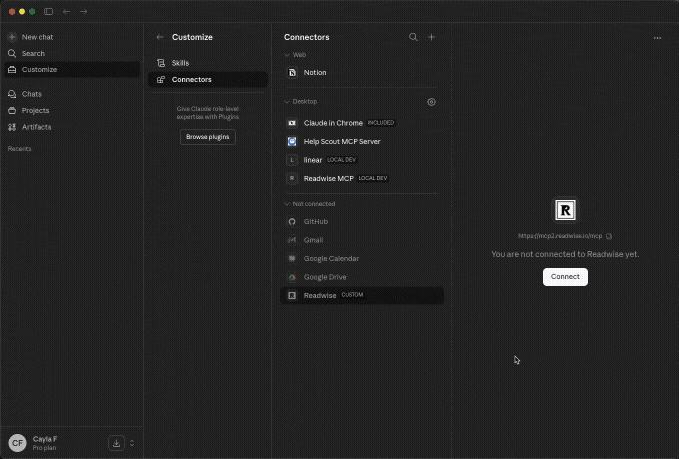Search connectors with the magnifier icon
Image resolution: width=679 pixels, height=459 pixels.
pos(413,37)
